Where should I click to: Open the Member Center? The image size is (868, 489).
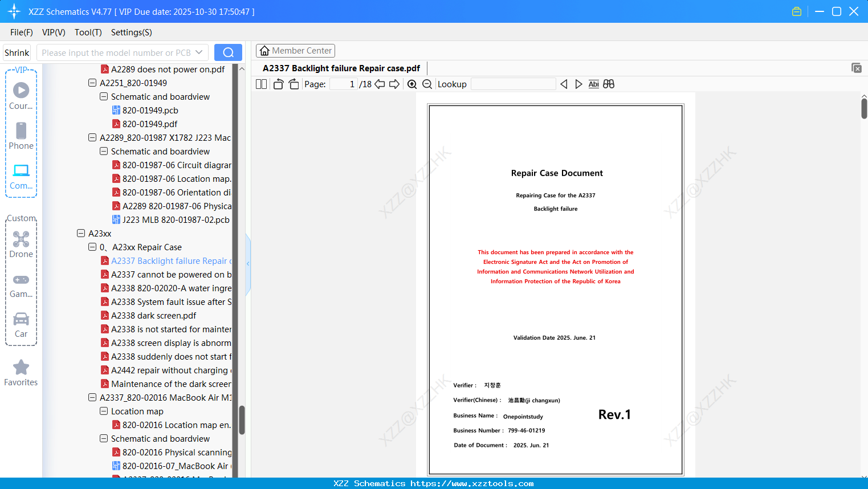coord(295,51)
